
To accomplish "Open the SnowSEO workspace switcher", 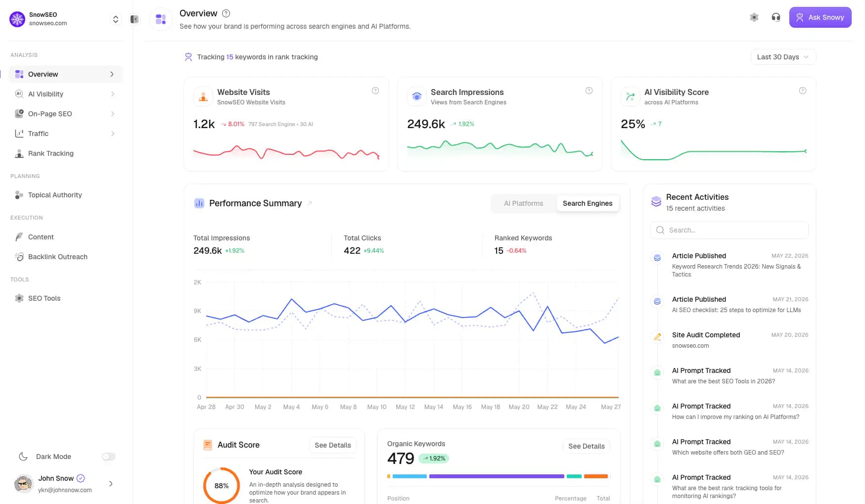I will point(115,19).
